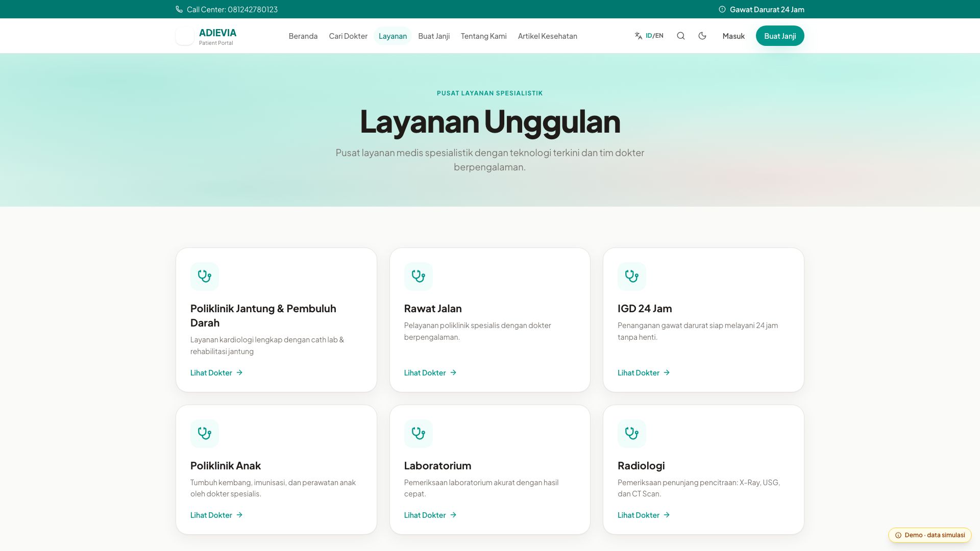
Task: Click stethoscope icon on Rawat Jalan card
Action: click(419, 277)
